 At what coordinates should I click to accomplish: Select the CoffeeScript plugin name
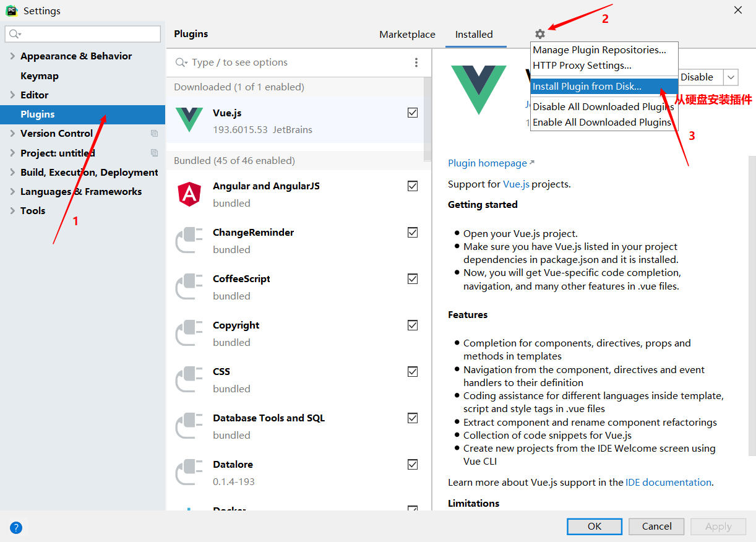[x=241, y=279]
